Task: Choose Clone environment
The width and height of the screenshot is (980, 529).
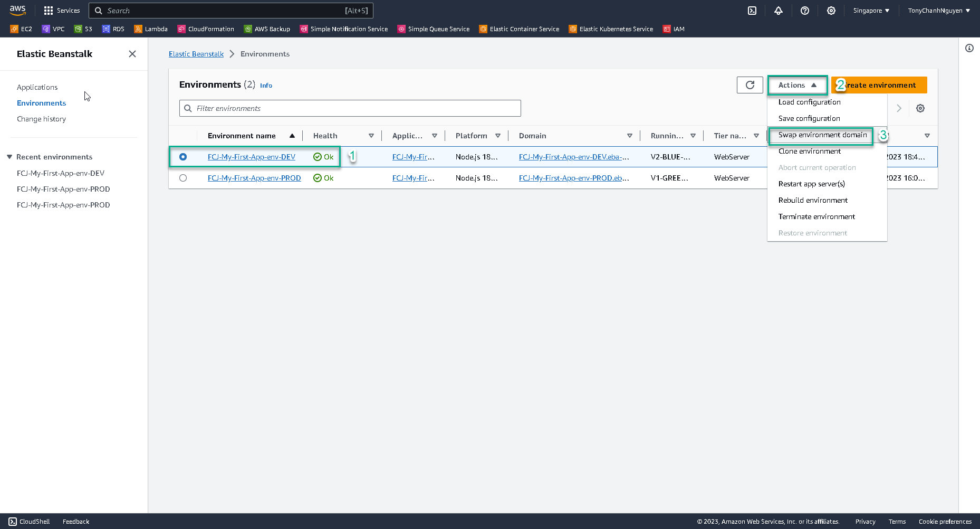Action: click(x=810, y=151)
